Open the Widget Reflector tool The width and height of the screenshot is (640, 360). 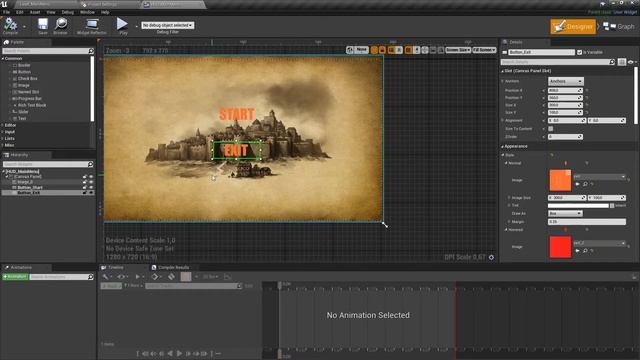click(91, 25)
